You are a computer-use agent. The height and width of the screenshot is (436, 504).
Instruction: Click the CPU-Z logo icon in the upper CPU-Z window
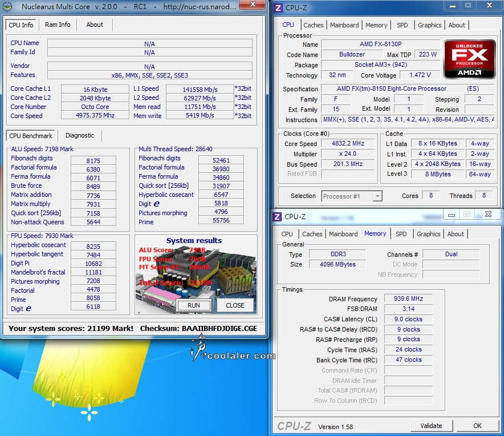click(278, 7)
